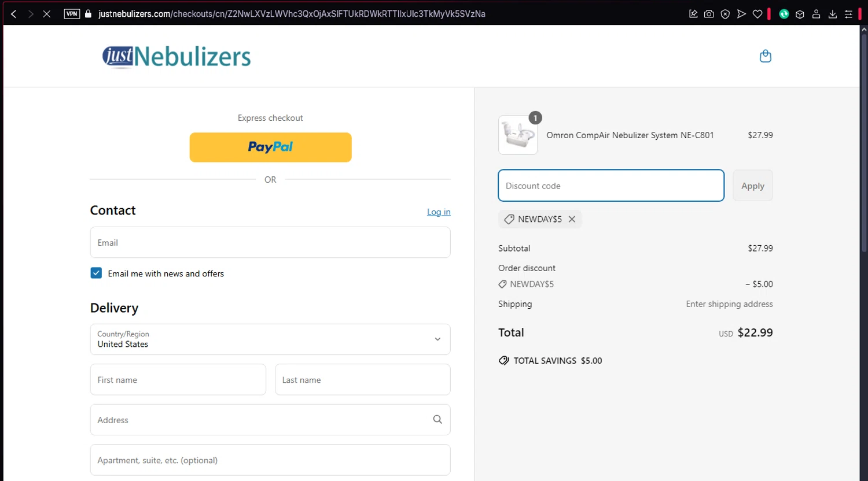Viewport: 868px width, 481px height.
Task: Click the Just Nebulizers logo
Action: [x=176, y=57]
